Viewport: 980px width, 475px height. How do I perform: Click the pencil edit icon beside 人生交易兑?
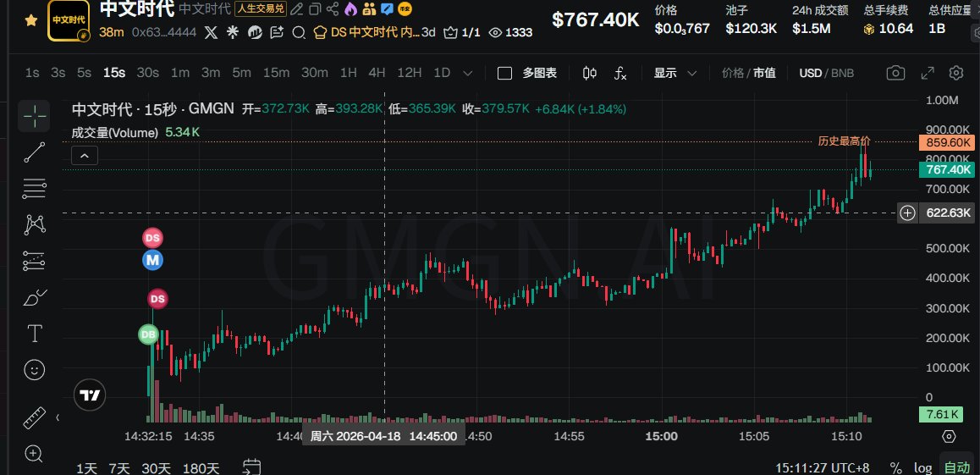297,8
